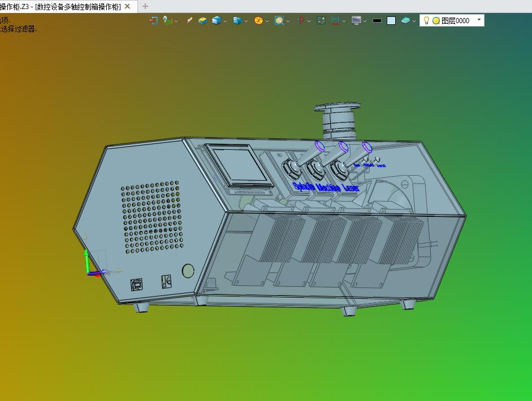The image size is (532, 401).
Task: Click the light blue face color swatch
Action: 391,21
